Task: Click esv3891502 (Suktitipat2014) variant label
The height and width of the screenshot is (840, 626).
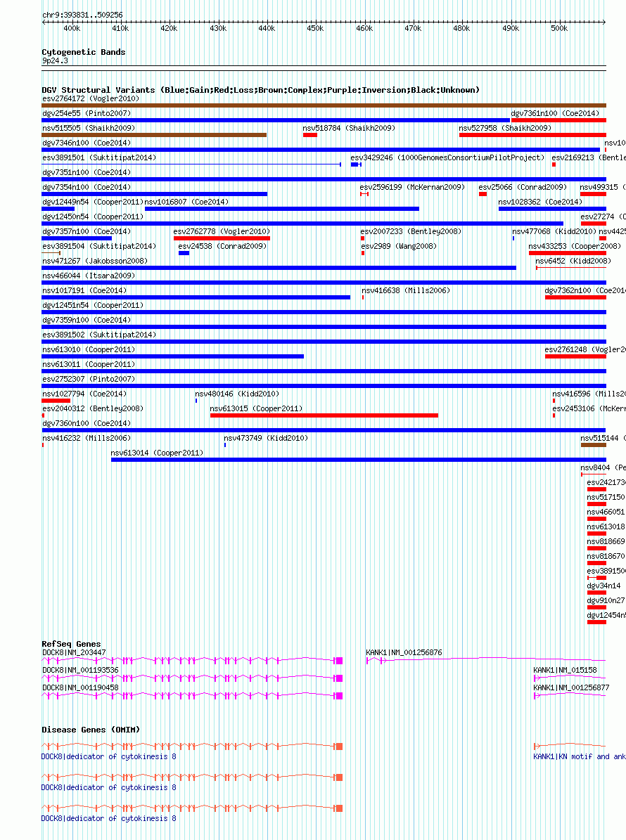Action: pos(99,335)
